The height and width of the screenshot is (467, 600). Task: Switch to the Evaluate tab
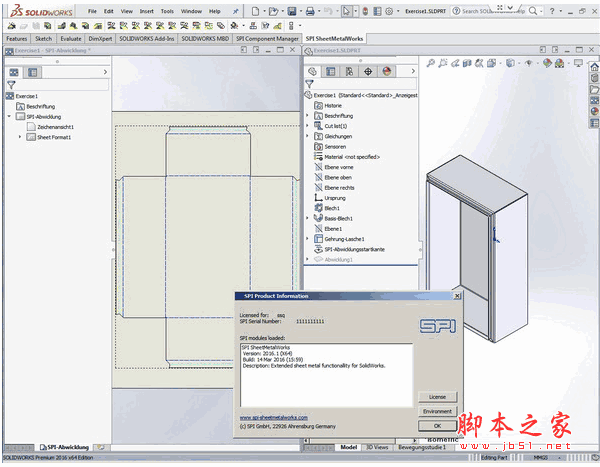click(x=71, y=39)
